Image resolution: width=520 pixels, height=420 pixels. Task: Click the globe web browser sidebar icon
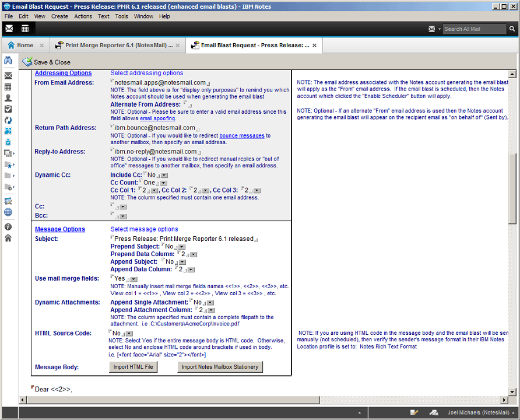8,212
